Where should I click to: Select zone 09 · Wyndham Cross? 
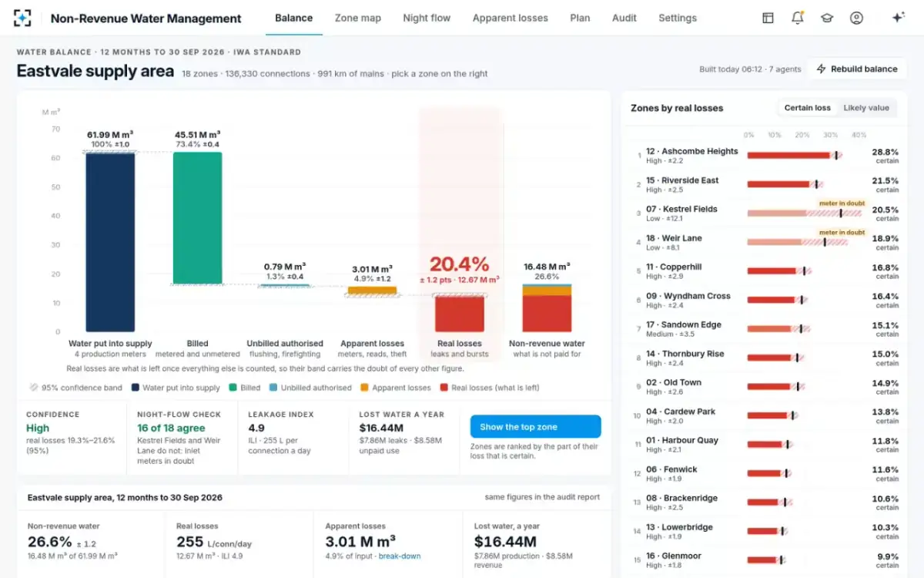765,301
